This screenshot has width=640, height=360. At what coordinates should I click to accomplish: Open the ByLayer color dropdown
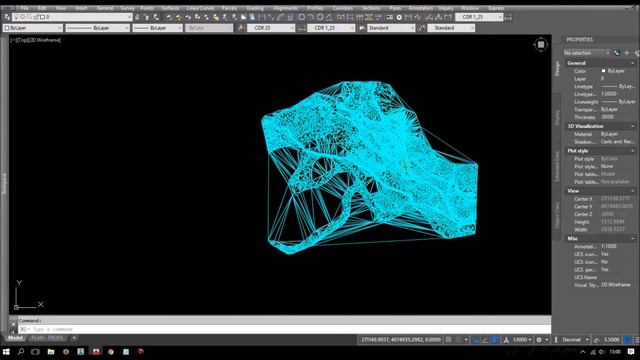coord(33,28)
